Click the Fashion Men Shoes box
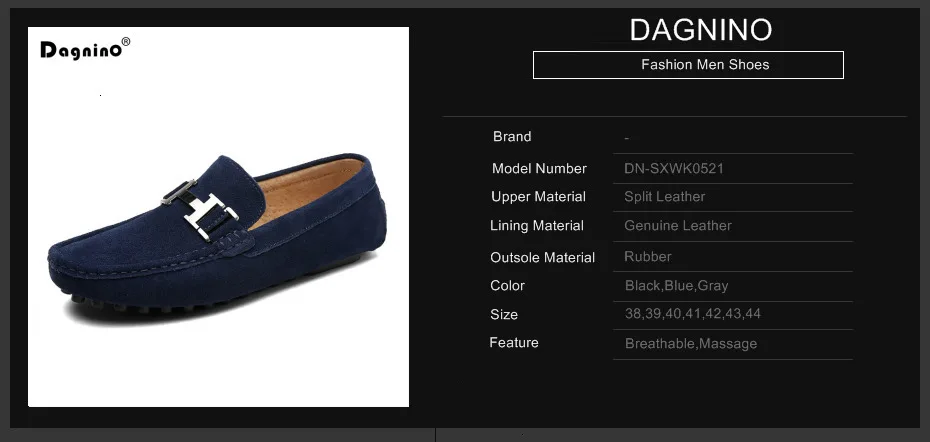 click(688, 65)
